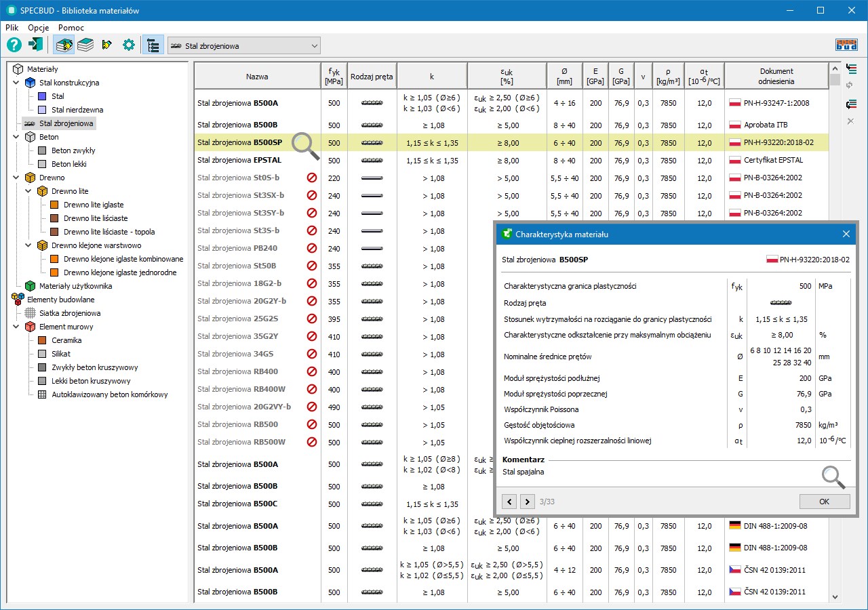Collapse the Element murowy tree node
Image resolution: width=868 pixels, height=610 pixels.
click(x=16, y=327)
